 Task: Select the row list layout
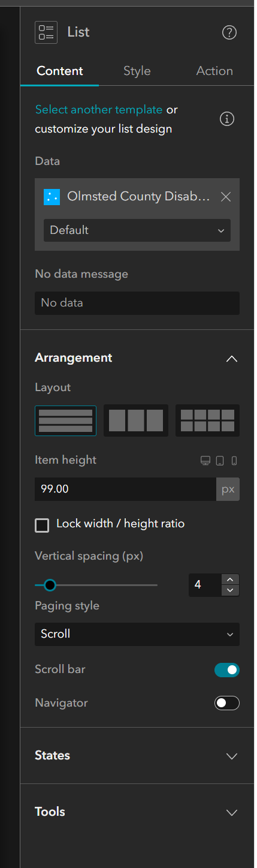click(65, 420)
